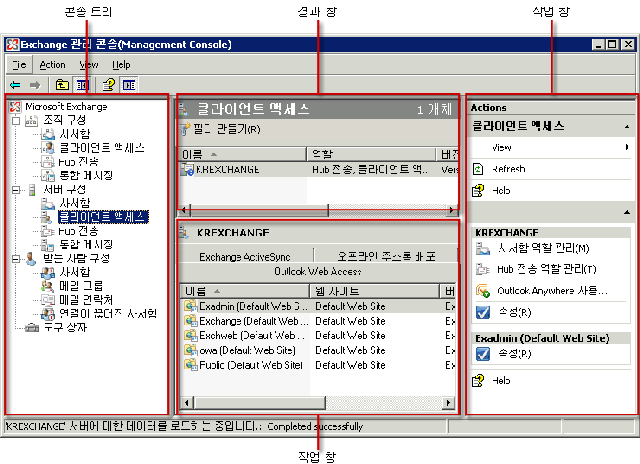
Task: Click Help entry beneath Refresh action
Action: coord(501,191)
